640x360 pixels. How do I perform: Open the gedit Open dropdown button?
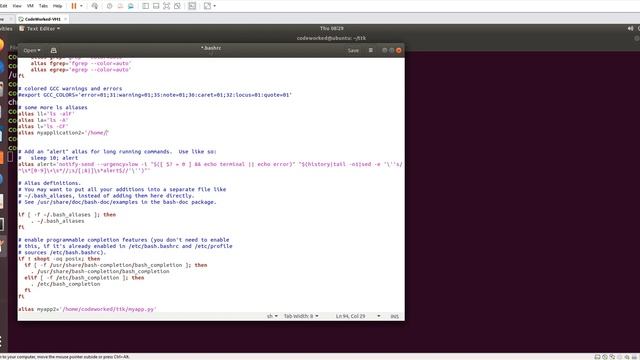click(32, 50)
